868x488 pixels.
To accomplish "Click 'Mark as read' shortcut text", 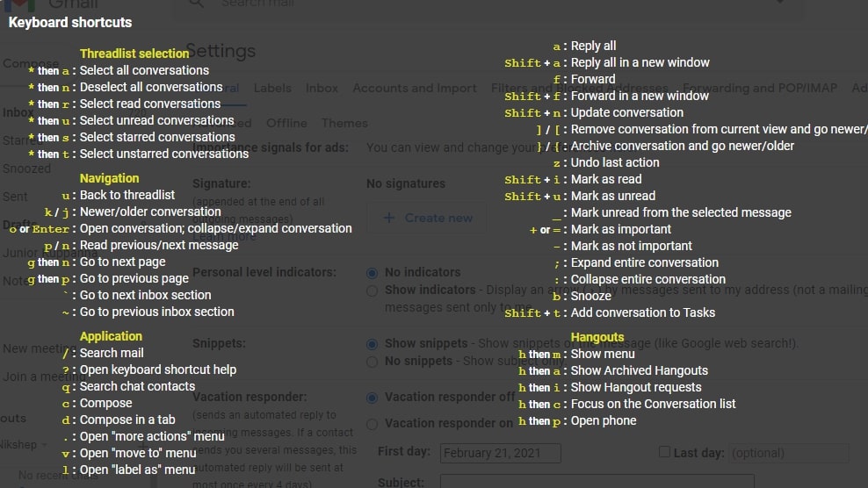I will pos(606,179).
